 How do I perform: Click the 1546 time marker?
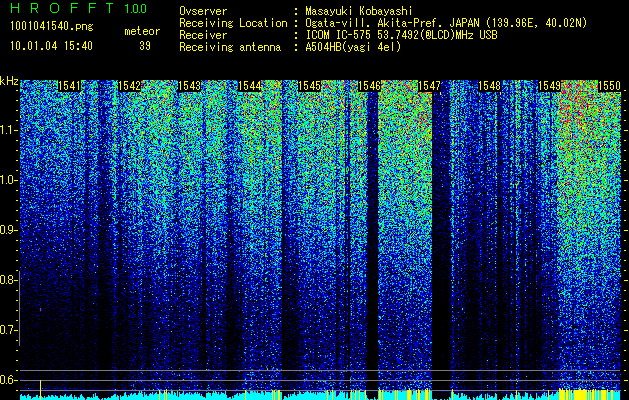[369, 86]
